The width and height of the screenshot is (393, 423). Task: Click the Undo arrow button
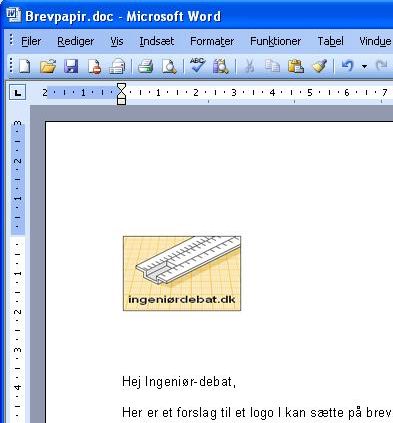pos(347,66)
